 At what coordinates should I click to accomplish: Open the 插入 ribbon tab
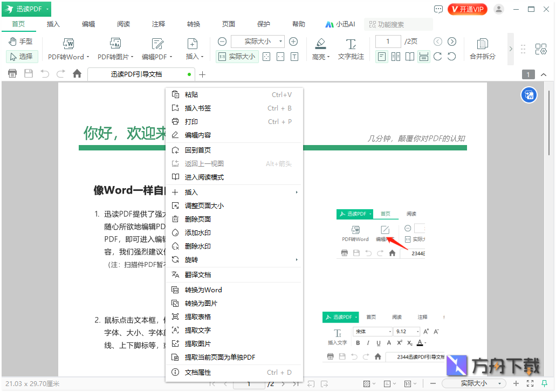53,24
